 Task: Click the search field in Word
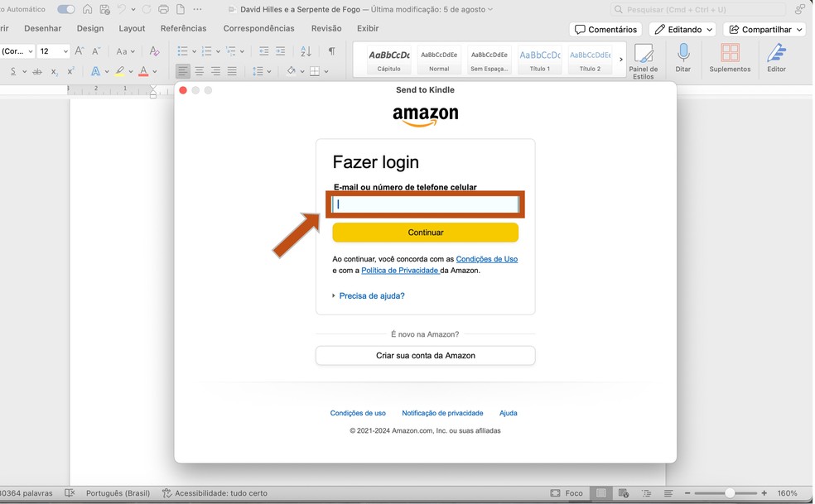pyautogui.click(x=698, y=9)
